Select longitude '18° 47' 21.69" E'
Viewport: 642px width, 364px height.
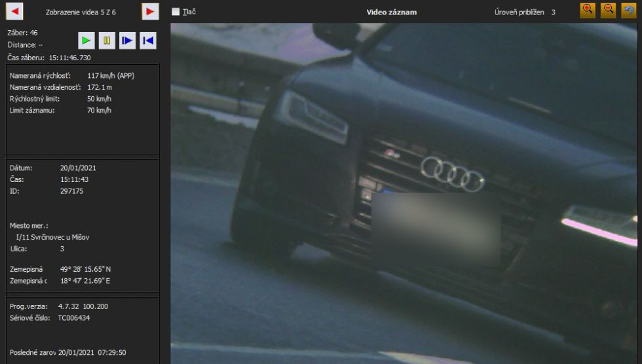(85, 281)
